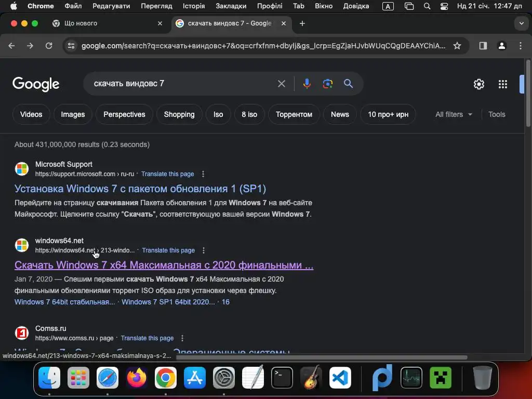The height and width of the screenshot is (399, 532).
Task: Select the Shopping filter chip
Action: pos(179,115)
